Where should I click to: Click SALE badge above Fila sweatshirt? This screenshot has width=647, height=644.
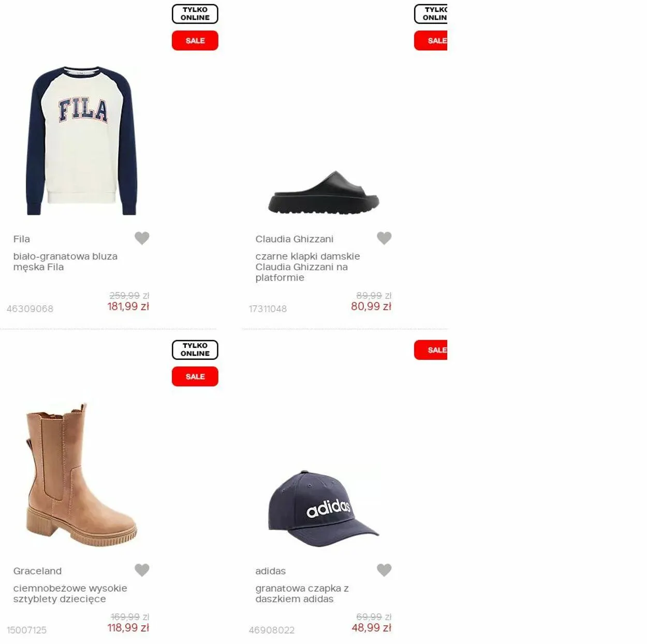pyautogui.click(x=195, y=40)
